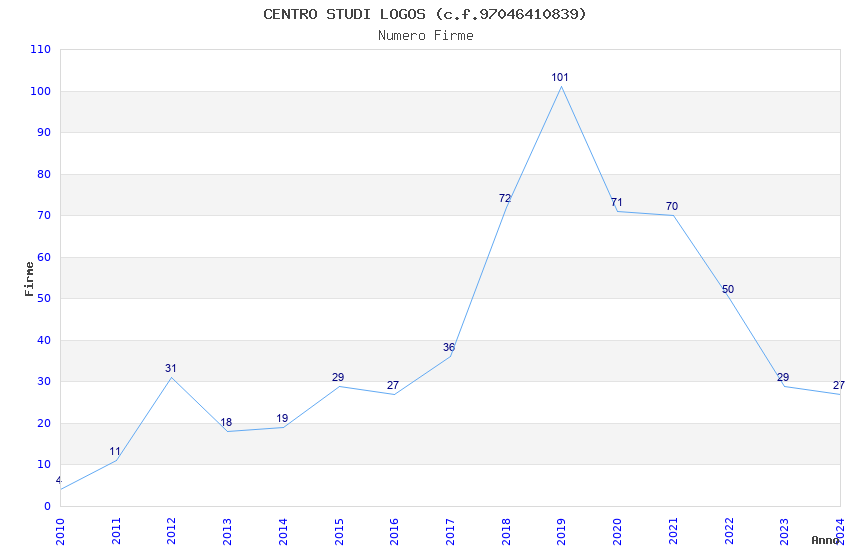This screenshot has width=850, height=550.
Task: Select the 2015 data label 29
Action: (x=338, y=377)
